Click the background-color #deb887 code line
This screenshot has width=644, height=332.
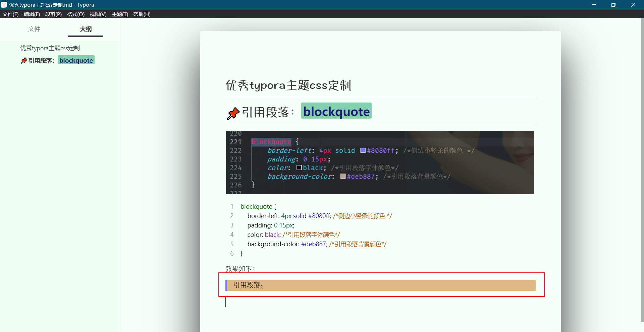(x=317, y=244)
